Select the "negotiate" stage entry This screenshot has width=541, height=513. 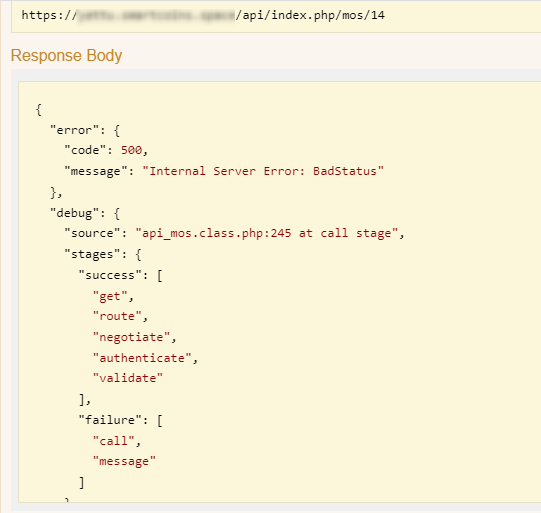coord(131,337)
